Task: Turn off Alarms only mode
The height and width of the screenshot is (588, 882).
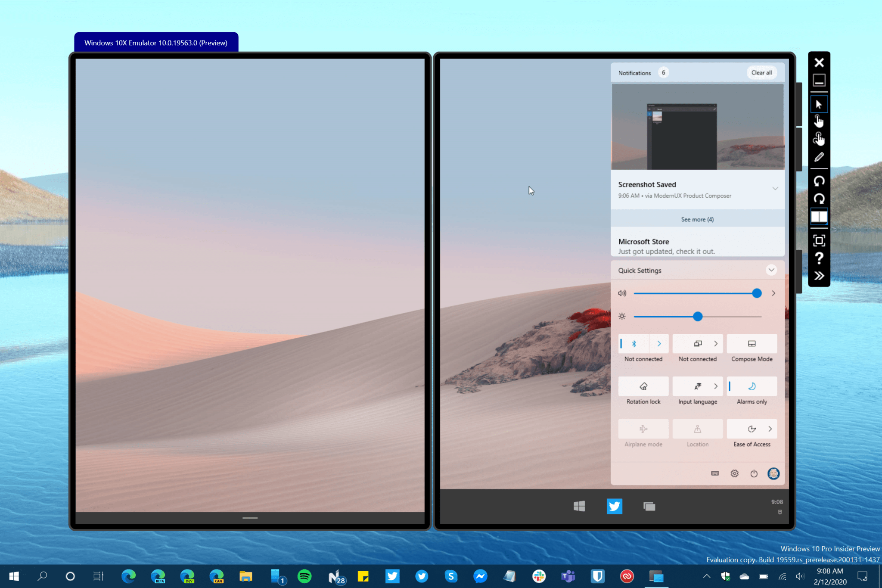Action: 752,386
